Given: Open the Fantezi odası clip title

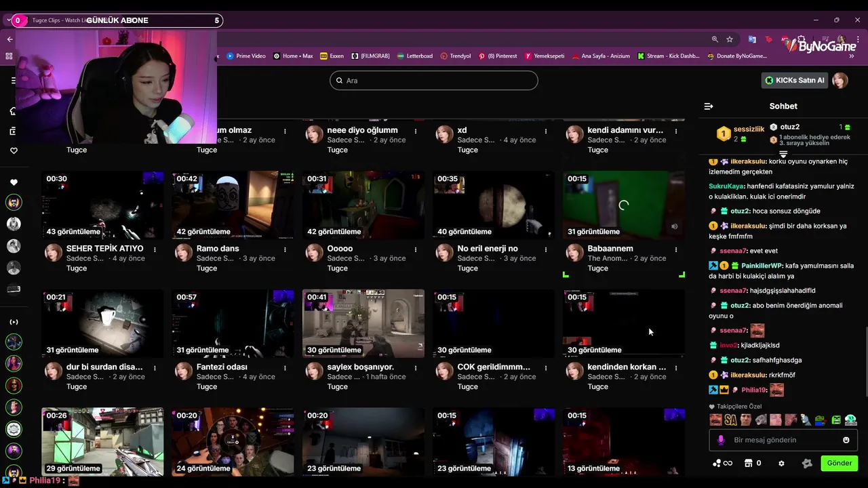Looking at the screenshot, I should tap(222, 367).
